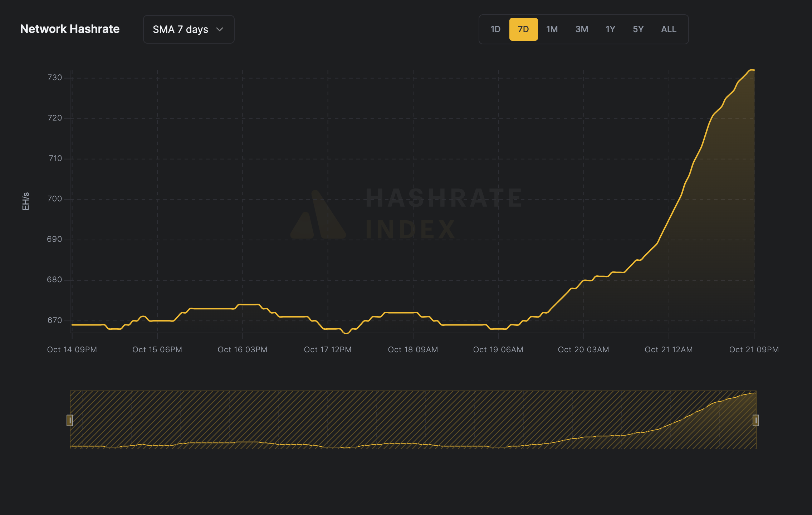Keep the 7D range highlighted button active
The height and width of the screenshot is (515, 812).
click(x=523, y=29)
